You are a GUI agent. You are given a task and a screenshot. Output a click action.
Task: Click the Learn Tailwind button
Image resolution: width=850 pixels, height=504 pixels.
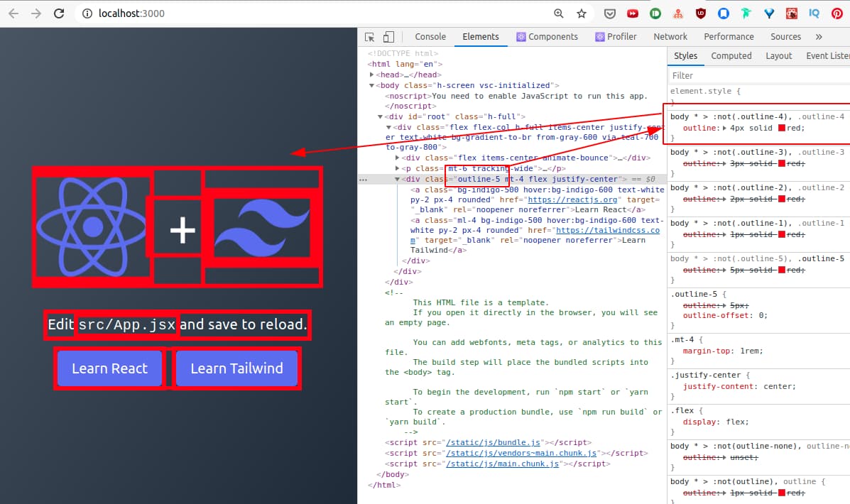236,368
